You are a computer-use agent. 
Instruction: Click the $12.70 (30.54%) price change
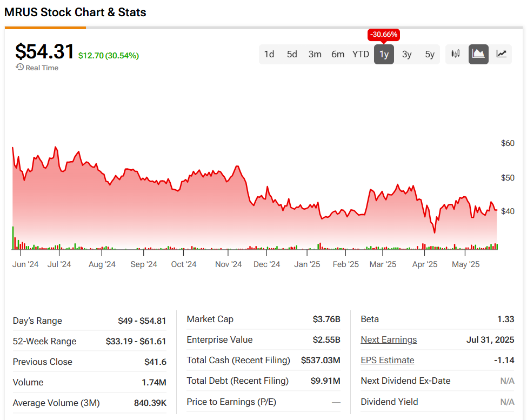(109, 56)
